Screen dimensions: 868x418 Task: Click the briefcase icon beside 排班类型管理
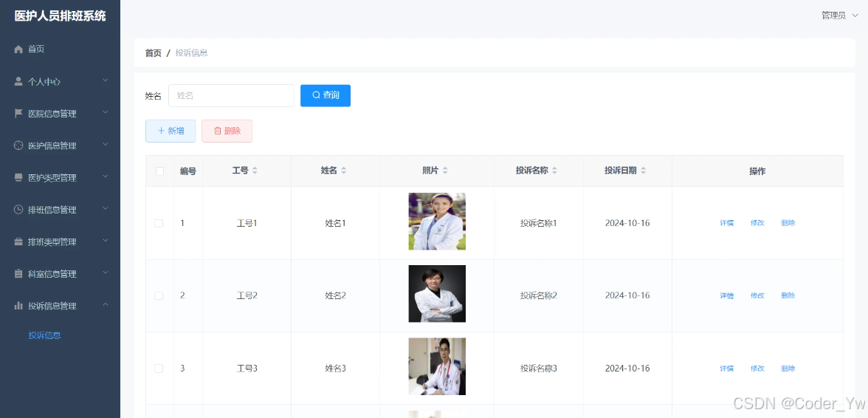[18, 242]
